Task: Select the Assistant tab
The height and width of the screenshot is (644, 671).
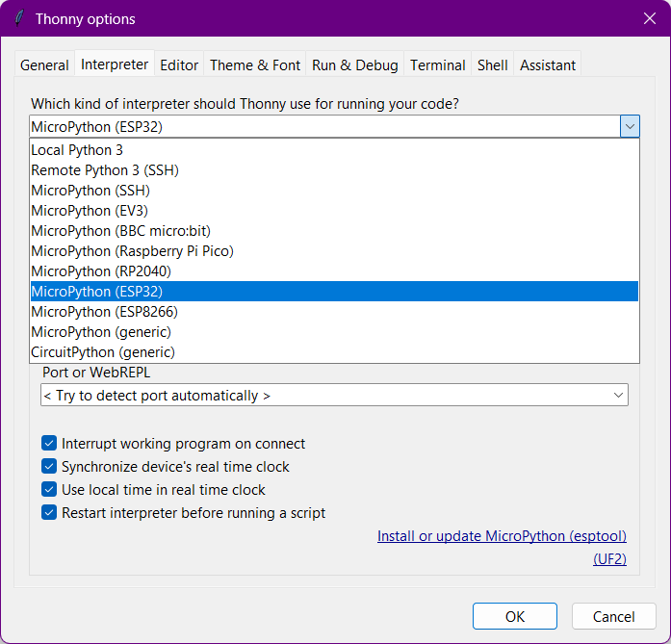Action: 548,65
